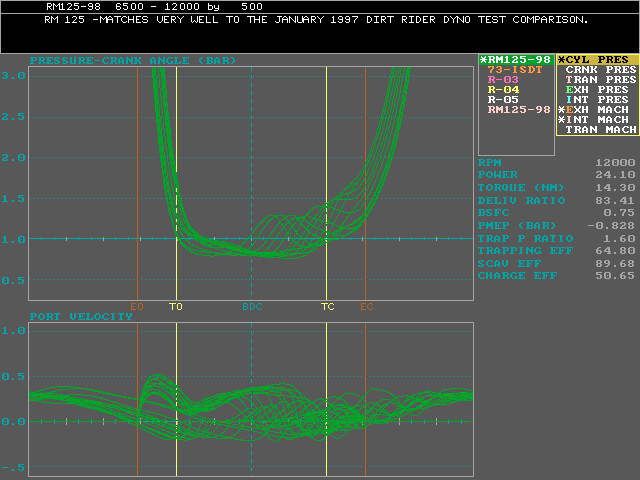Click the TO transfer-open marker label
The image size is (640, 480).
(176, 307)
